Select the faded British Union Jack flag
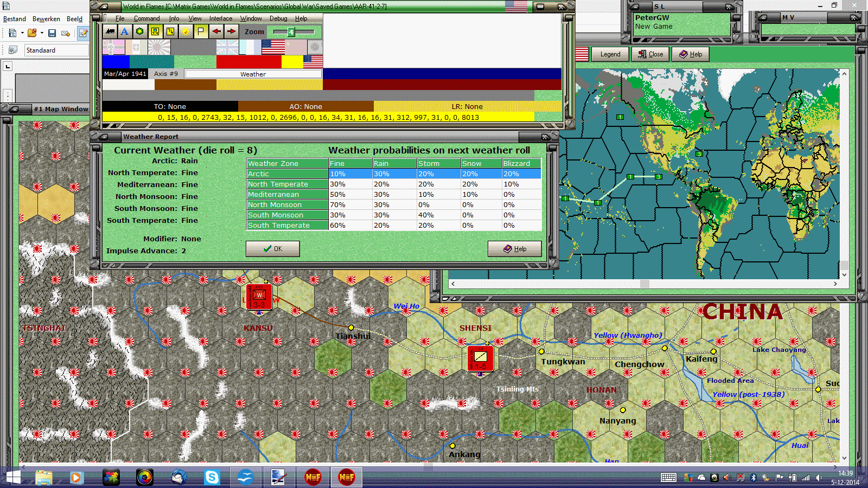This screenshot has width=868, height=488. tap(227, 47)
